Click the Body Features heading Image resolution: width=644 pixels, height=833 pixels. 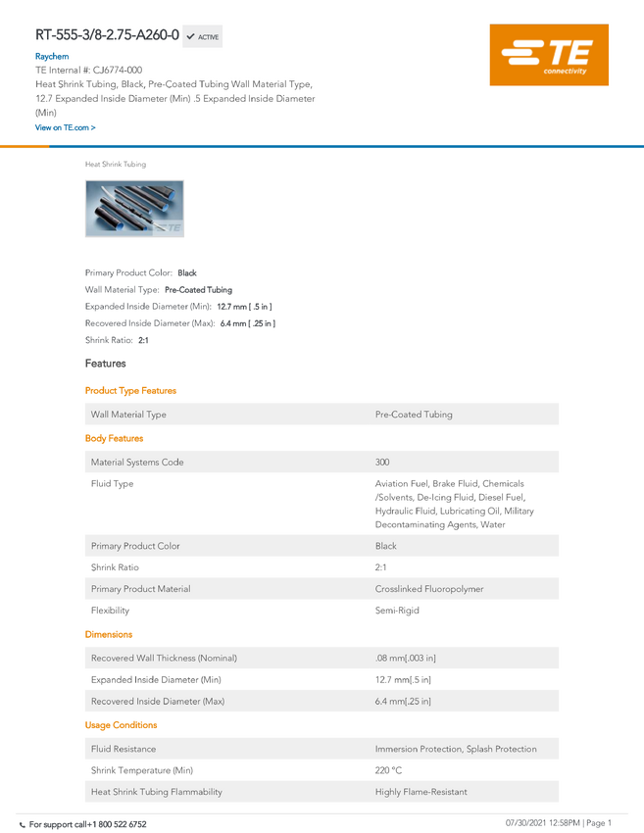click(x=115, y=438)
